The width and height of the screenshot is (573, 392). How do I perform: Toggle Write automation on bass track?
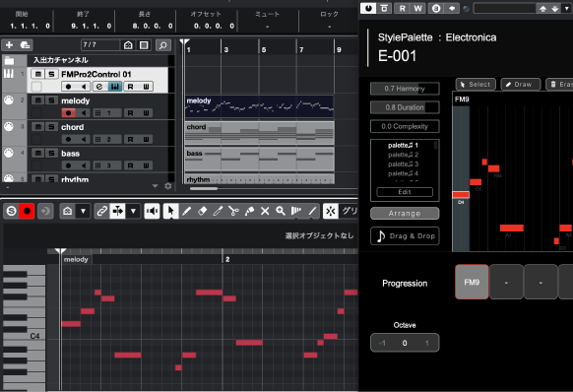point(146,165)
